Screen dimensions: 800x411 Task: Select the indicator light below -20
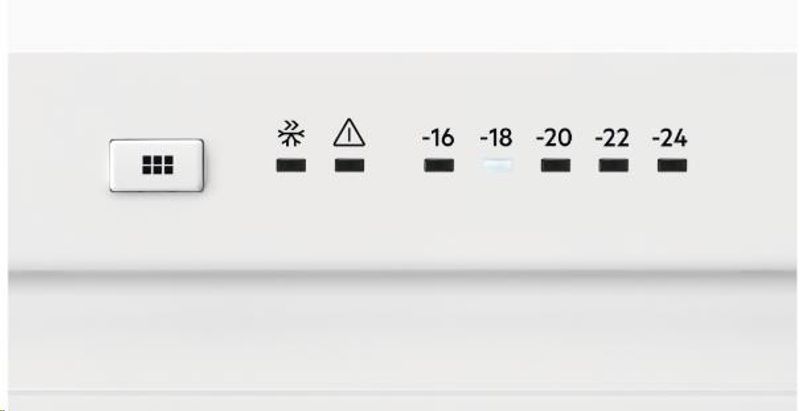556,165
